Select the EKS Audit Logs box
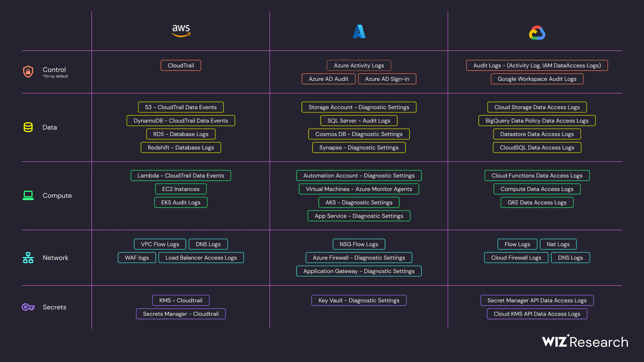Viewport: 644px width, 362px height. coord(181,202)
